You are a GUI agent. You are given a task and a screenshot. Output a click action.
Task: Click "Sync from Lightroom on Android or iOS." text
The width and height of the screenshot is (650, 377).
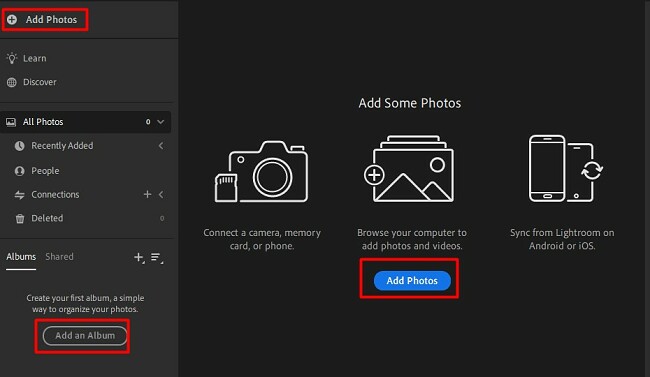click(562, 239)
